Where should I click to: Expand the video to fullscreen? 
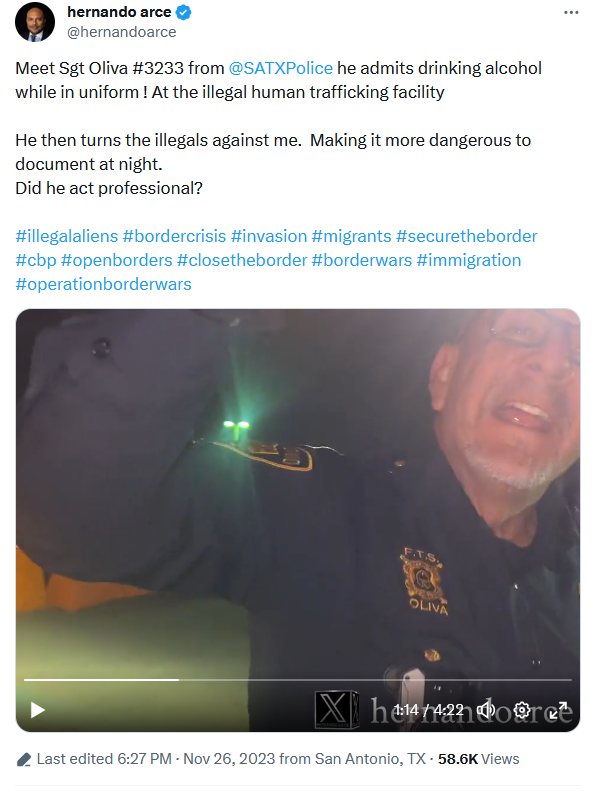[558, 710]
